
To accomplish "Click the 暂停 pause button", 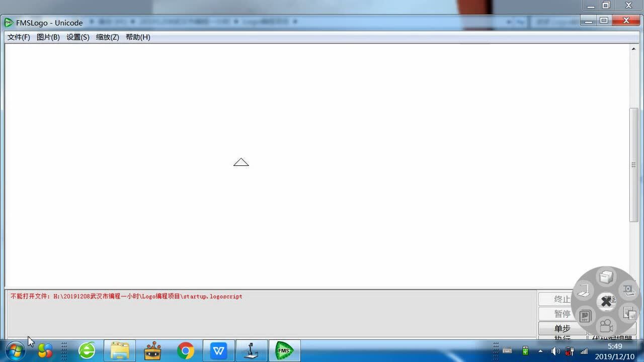I will (x=562, y=314).
